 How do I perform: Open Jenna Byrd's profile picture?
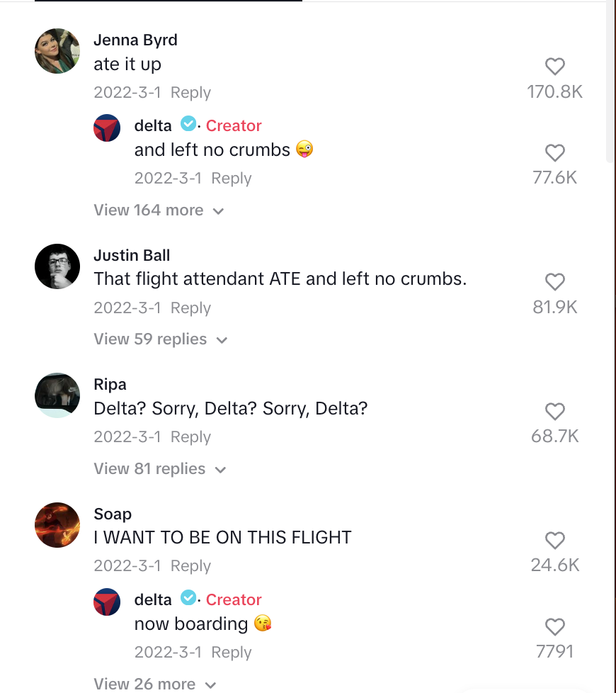57,50
